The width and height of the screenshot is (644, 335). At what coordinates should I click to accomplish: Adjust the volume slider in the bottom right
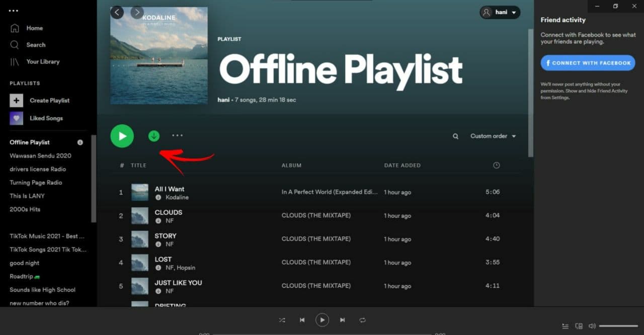tap(618, 326)
